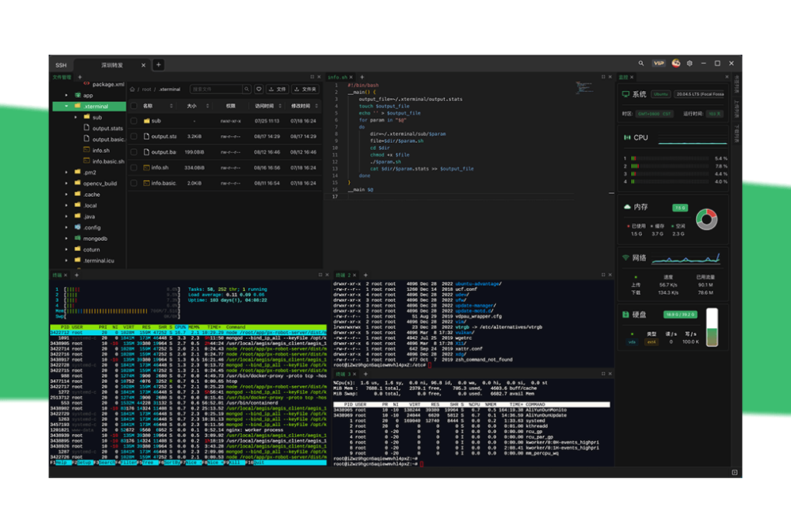The height and width of the screenshot is (532, 791).
Task: Select the info.sh editor tab
Action: (338, 77)
